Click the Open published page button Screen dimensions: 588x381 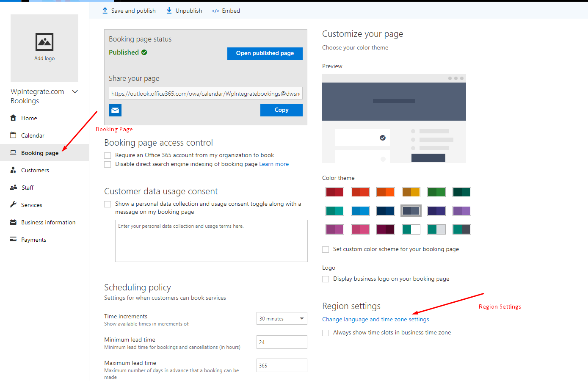coord(265,53)
